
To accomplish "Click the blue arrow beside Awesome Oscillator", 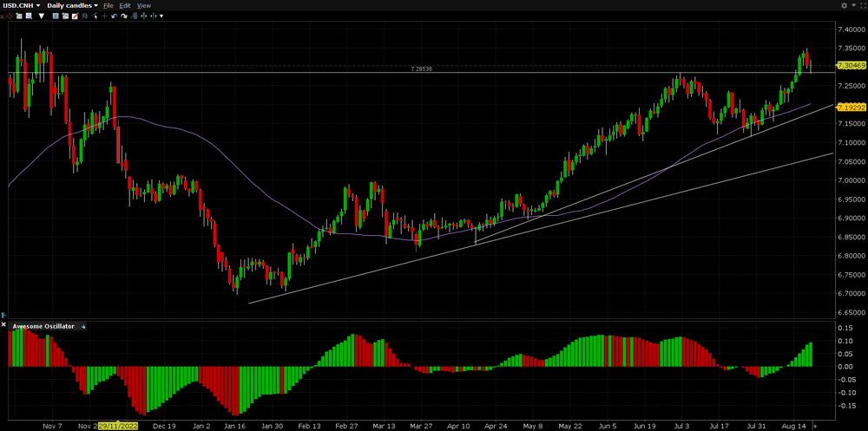I will tap(83, 327).
